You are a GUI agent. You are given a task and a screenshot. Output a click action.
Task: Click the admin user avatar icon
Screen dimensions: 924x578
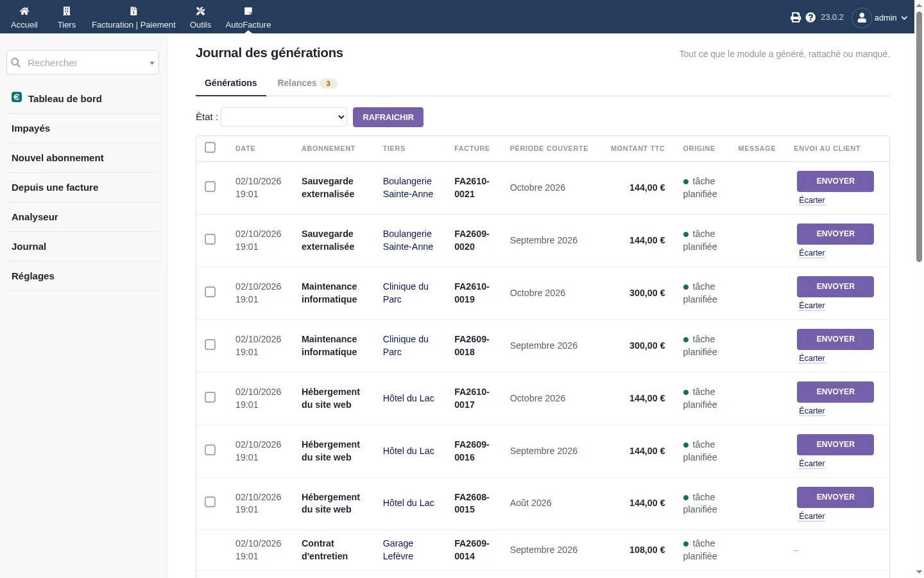pyautogui.click(x=862, y=18)
